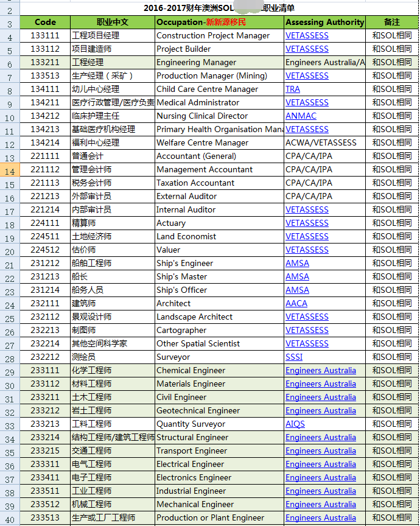Image resolution: width=420 pixels, height=526 pixels.
Task: Select cell with code 133111
Action: (45, 35)
